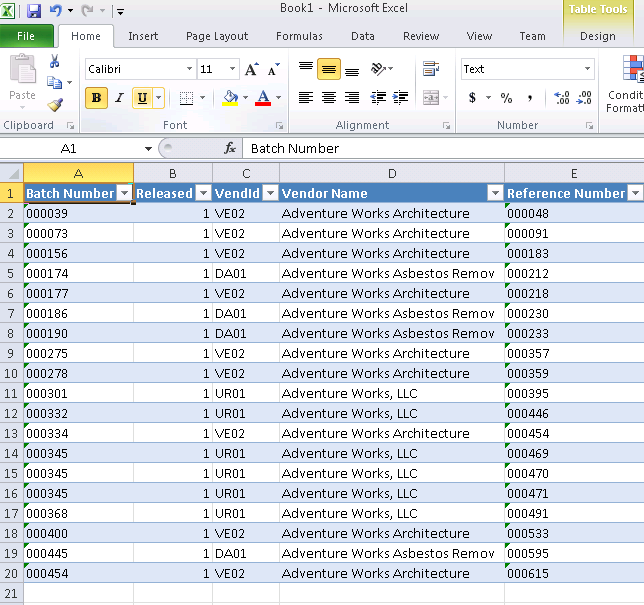644x605 pixels.
Task: Click Align Text Left icon
Action: 306,98
